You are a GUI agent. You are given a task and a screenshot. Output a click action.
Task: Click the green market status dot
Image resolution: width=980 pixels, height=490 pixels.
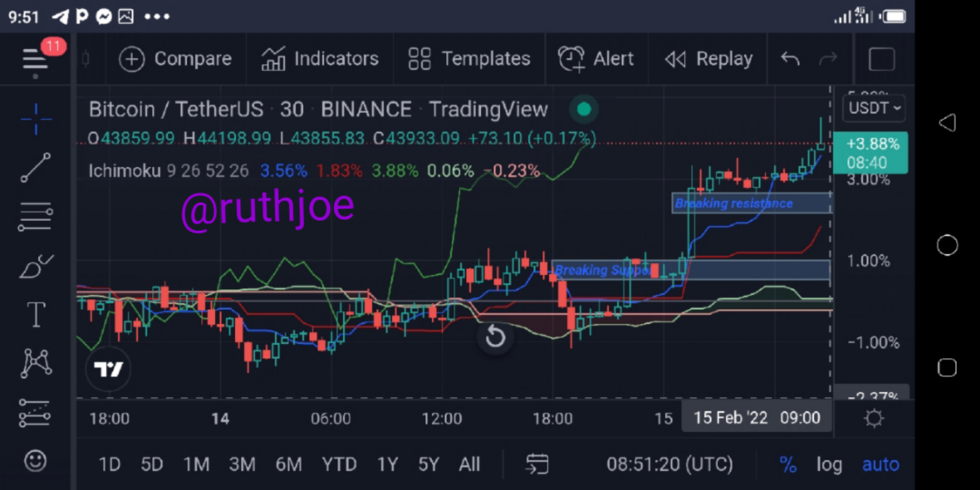(584, 109)
